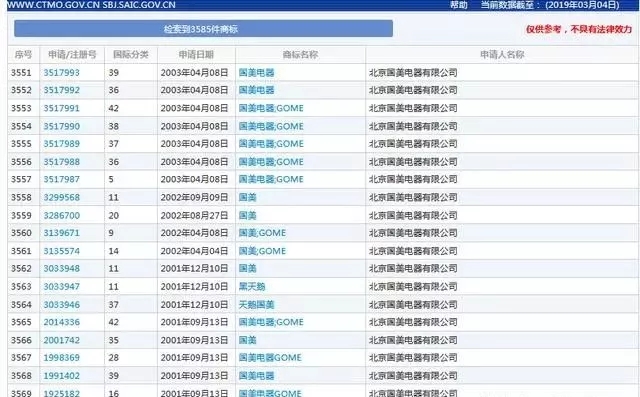
Task: Open 国美电器 trademark in row 3568
Action: click(256, 375)
